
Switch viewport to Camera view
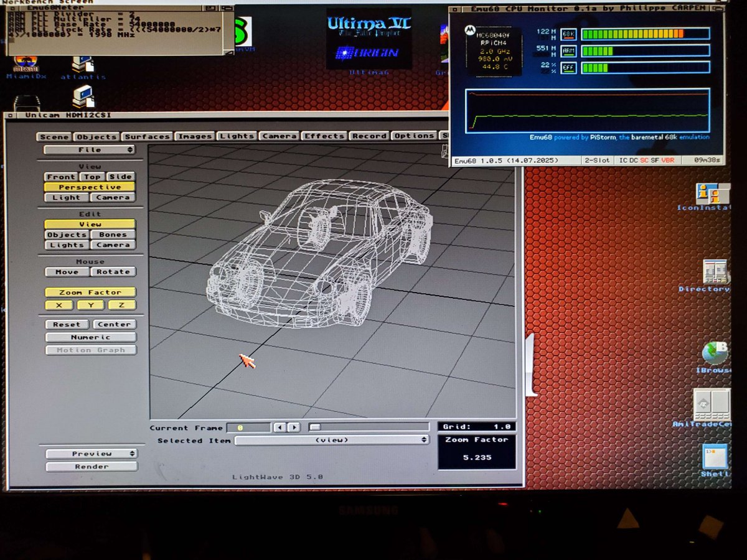pyautogui.click(x=113, y=197)
